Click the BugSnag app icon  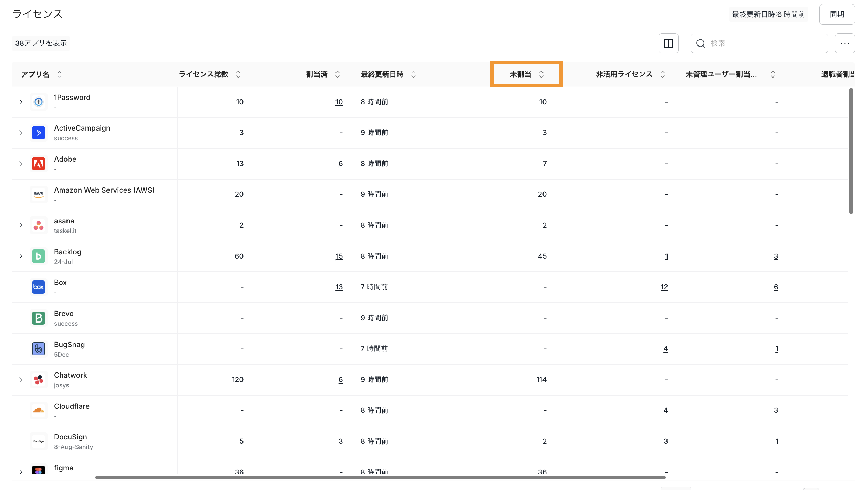point(39,349)
